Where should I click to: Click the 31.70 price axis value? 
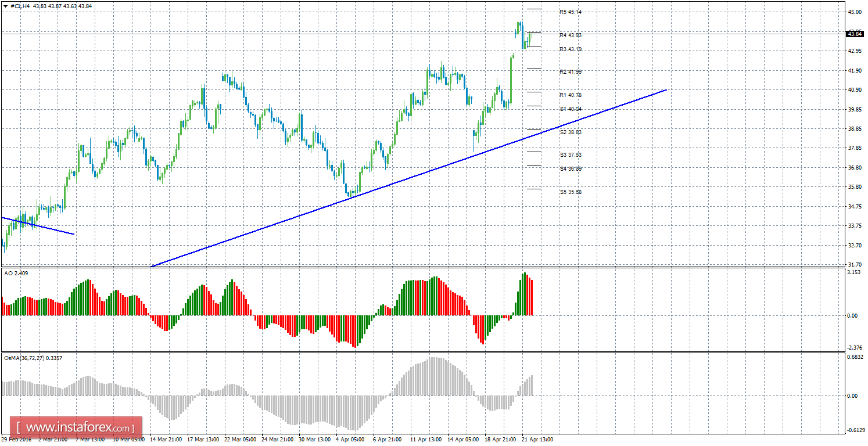click(x=855, y=265)
